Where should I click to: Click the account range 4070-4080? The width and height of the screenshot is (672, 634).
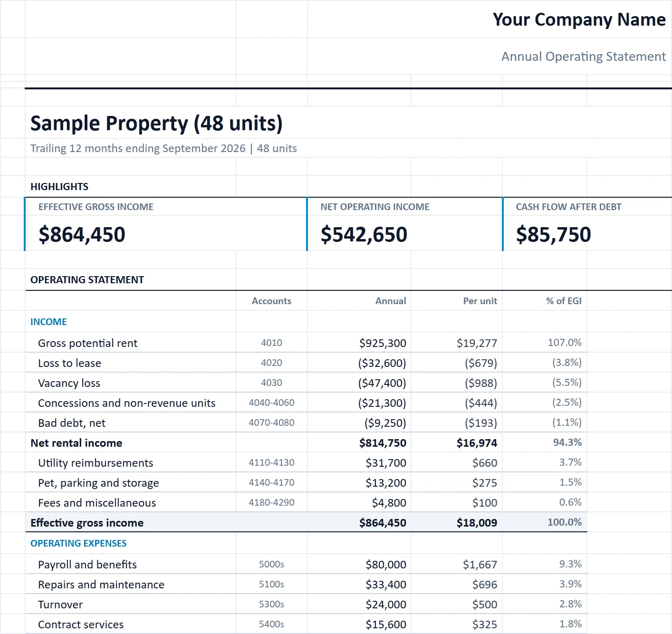click(271, 423)
